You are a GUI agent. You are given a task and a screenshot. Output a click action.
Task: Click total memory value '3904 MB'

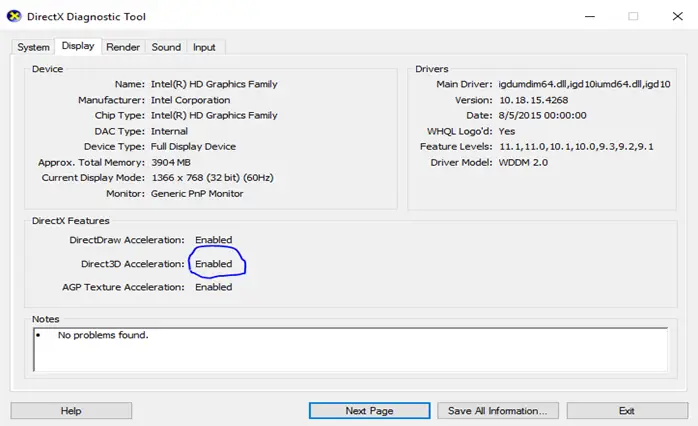pos(171,162)
